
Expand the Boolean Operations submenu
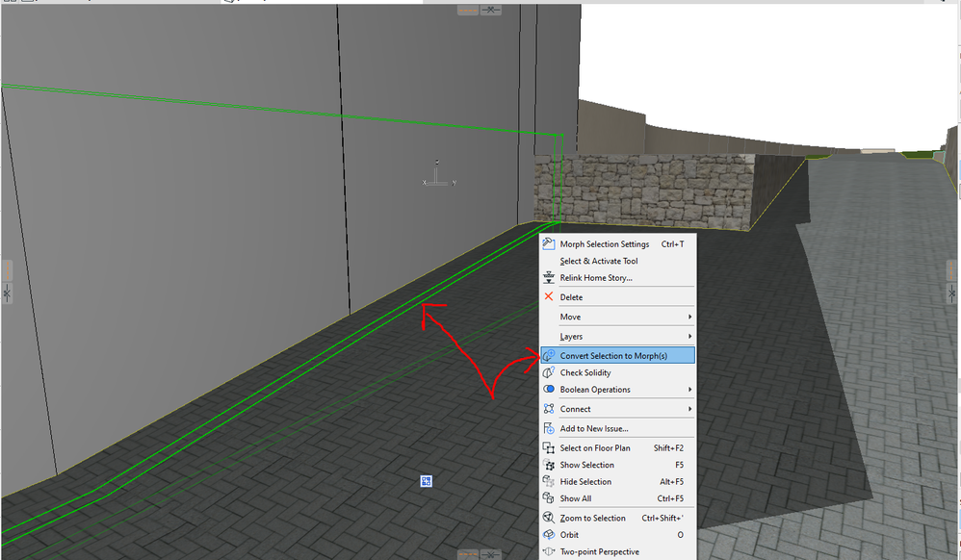[618, 390]
